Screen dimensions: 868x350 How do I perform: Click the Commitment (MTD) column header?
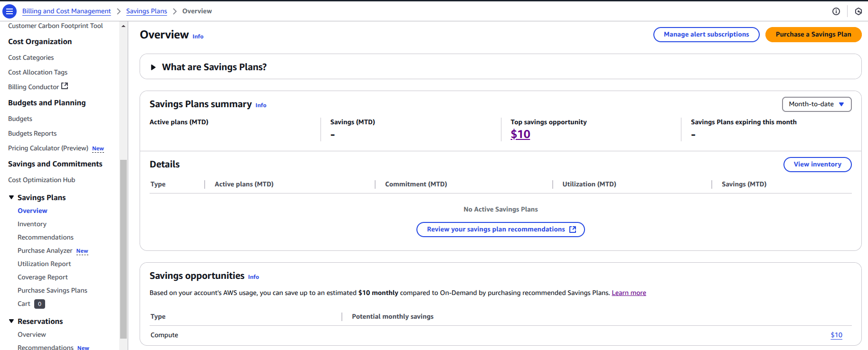coord(416,184)
